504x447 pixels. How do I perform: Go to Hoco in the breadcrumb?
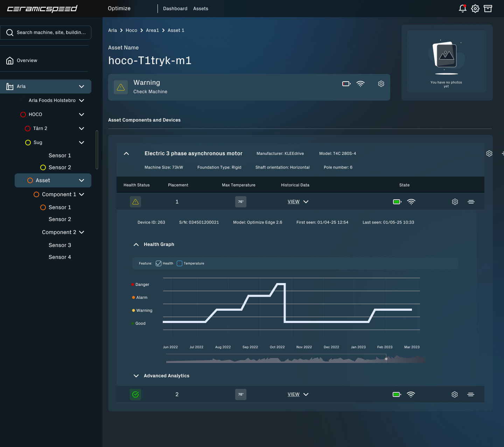click(x=131, y=30)
